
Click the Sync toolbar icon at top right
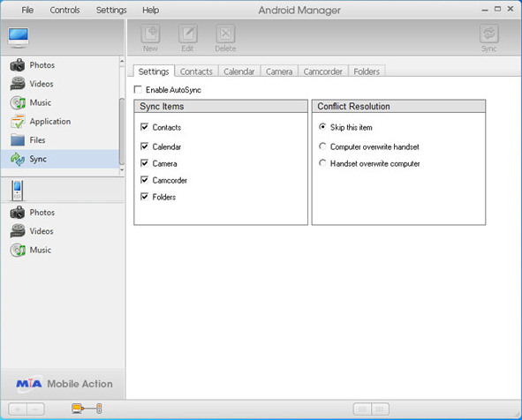pos(488,34)
